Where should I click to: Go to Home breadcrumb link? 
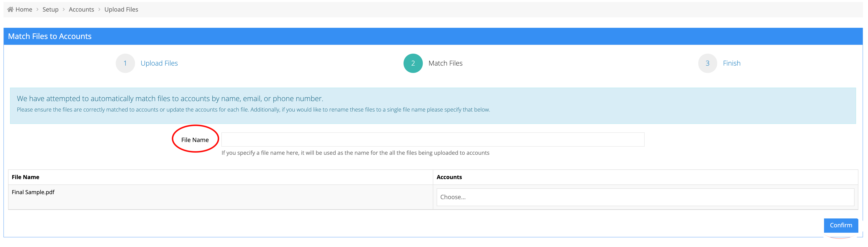[x=24, y=9]
